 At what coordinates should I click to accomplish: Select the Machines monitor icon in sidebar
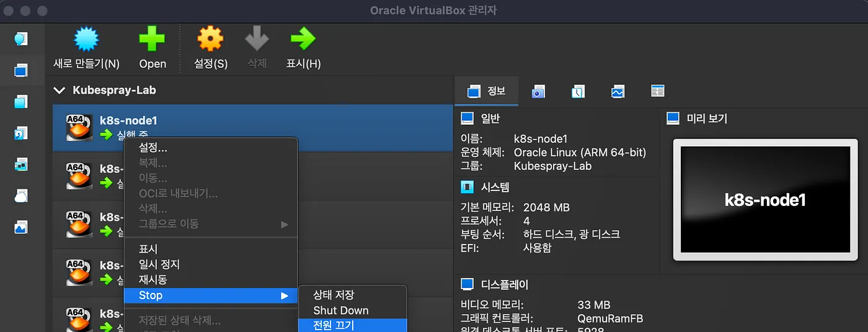21,70
